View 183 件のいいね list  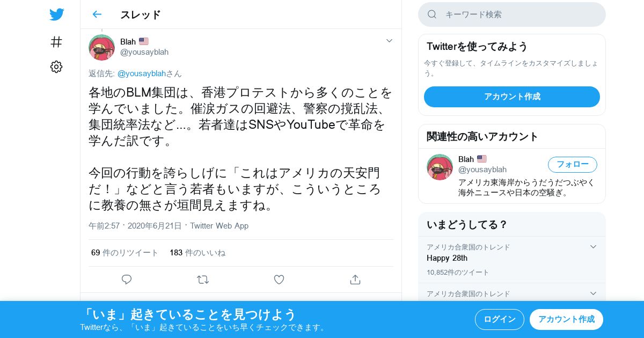tap(197, 253)
